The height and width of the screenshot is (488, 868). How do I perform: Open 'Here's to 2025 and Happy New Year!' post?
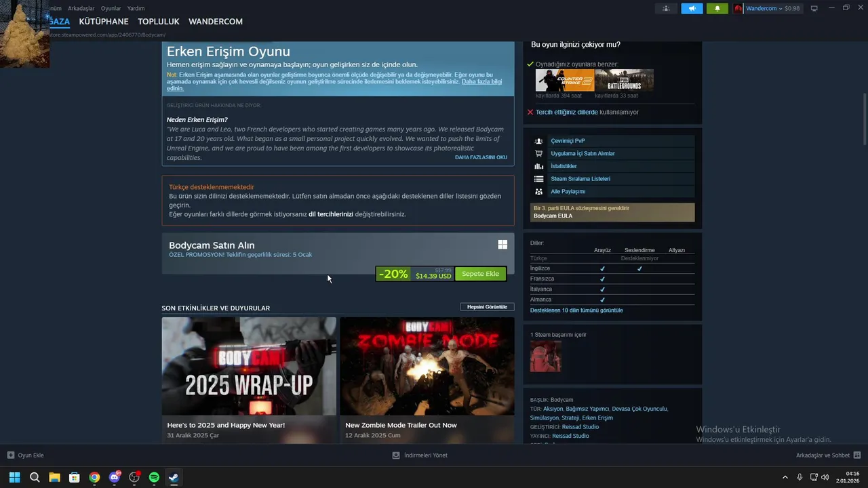tap(226, 425)
